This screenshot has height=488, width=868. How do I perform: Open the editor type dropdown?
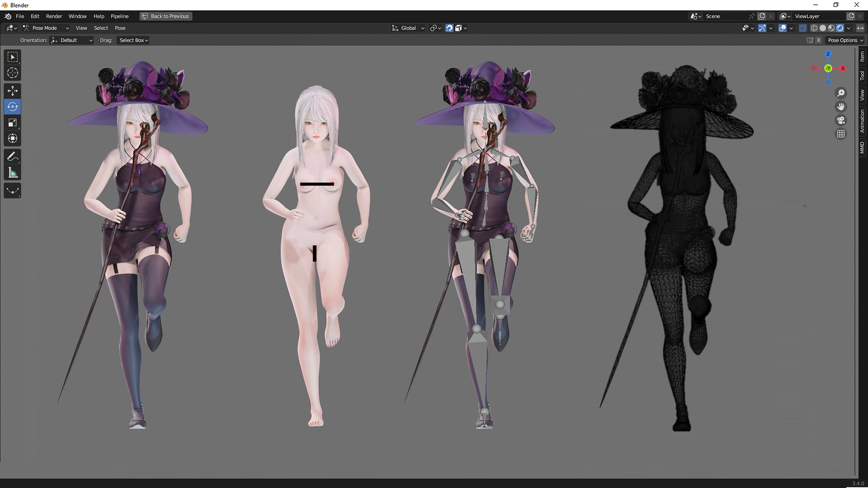[11, 28]
